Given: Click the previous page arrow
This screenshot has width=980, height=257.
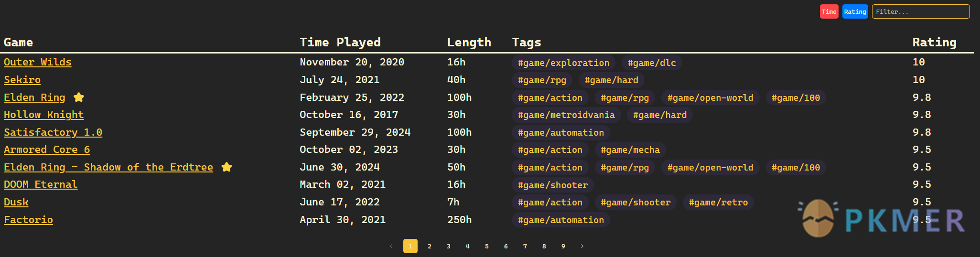Looking at the screenshot, I should click(391, 246).
